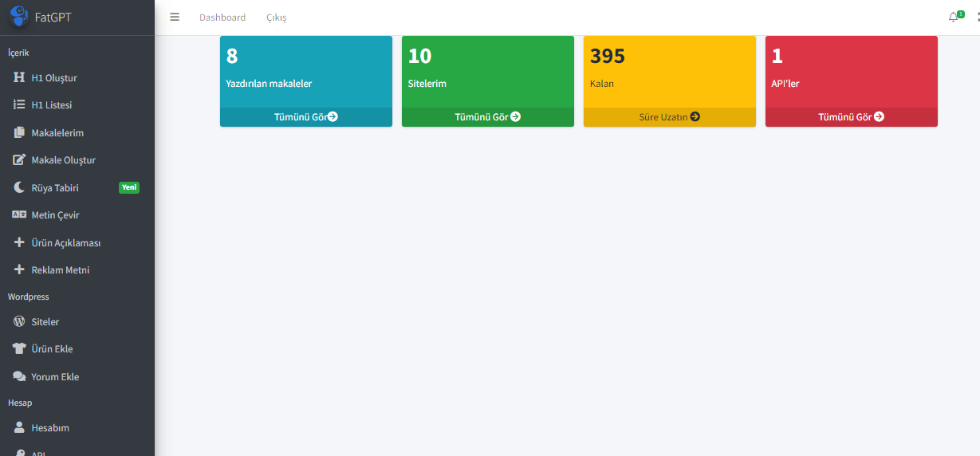This screenshot has height=456, width=980.
Task: Click the Sitelerim card label
Action: point(427,84)
